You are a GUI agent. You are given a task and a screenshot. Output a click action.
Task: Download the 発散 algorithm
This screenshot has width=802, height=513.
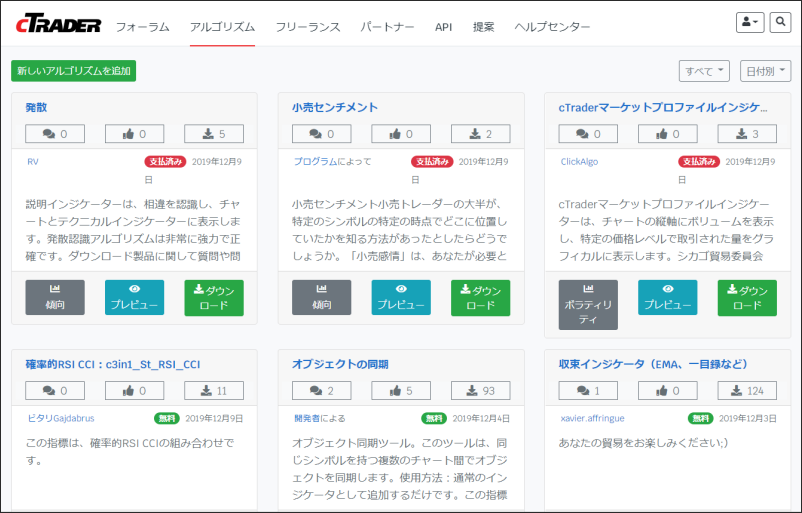(214, 297)
